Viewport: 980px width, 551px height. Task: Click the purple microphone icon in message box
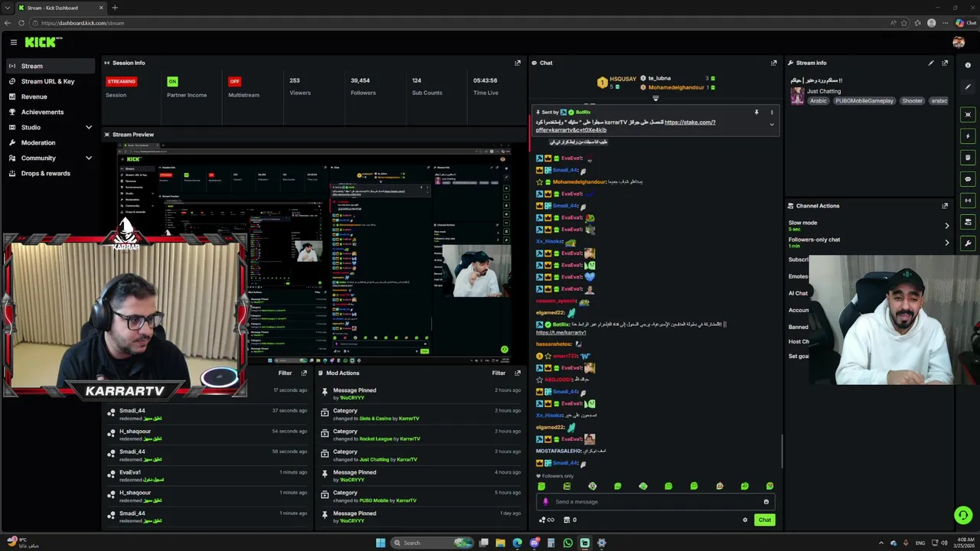[x=546, y=501]
